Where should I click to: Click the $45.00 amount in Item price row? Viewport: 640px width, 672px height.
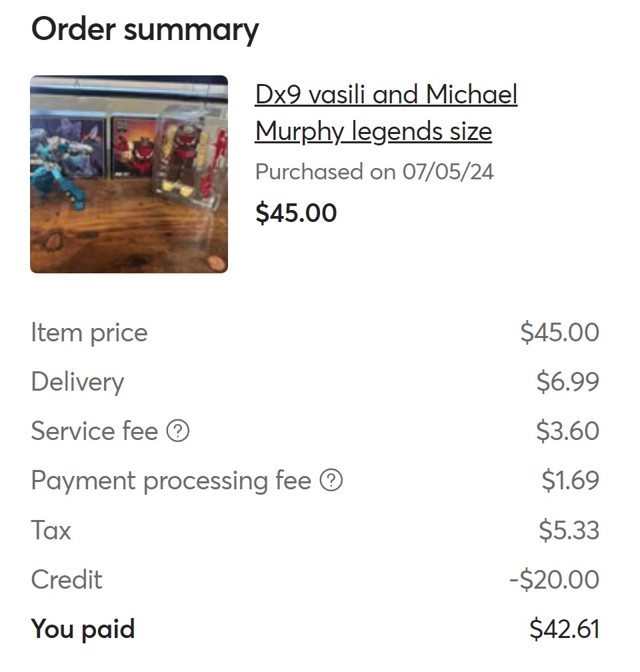coord(559,332)
